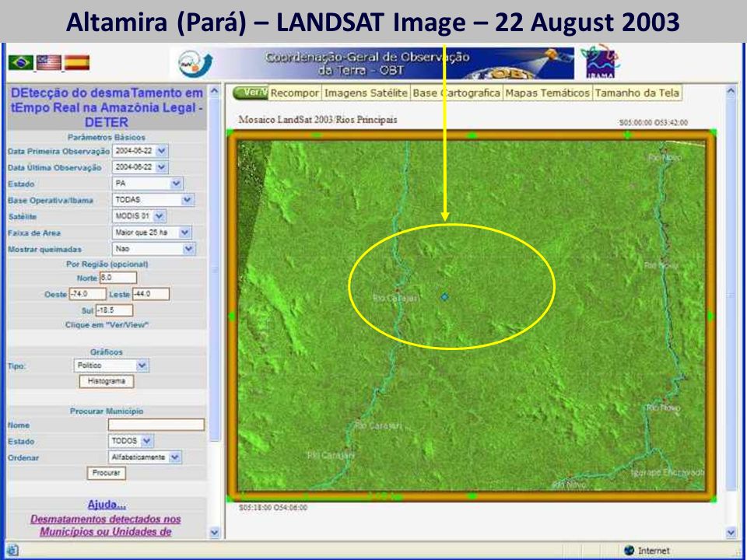
Task: Click the Igarapé Encravado map label
Action: point(668,472)
